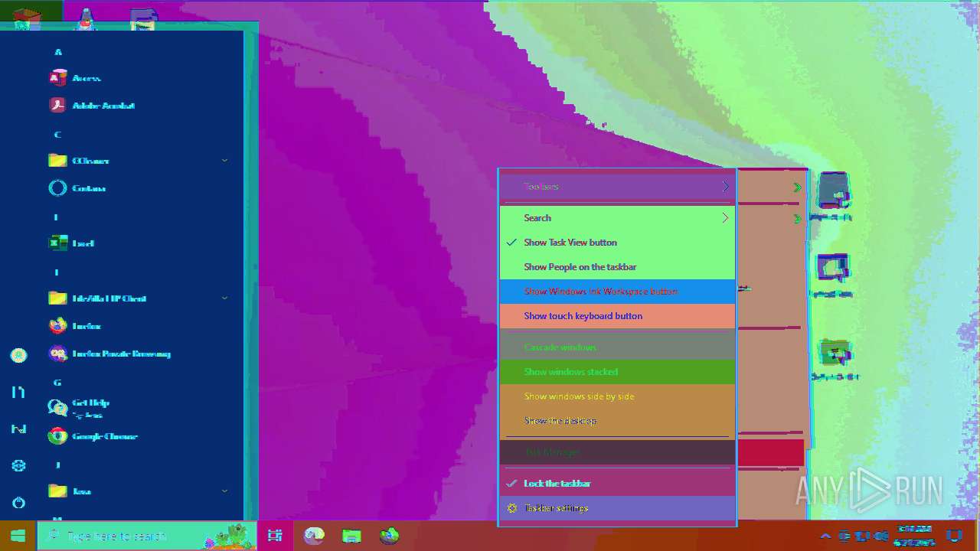Open the FileZilla FTP Client folder

[x=138, y=298]
